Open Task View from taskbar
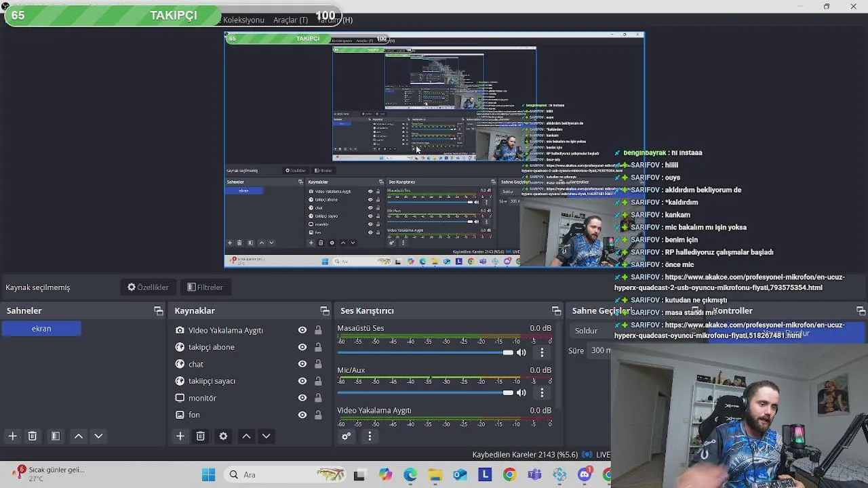 (x=359, y=474)
